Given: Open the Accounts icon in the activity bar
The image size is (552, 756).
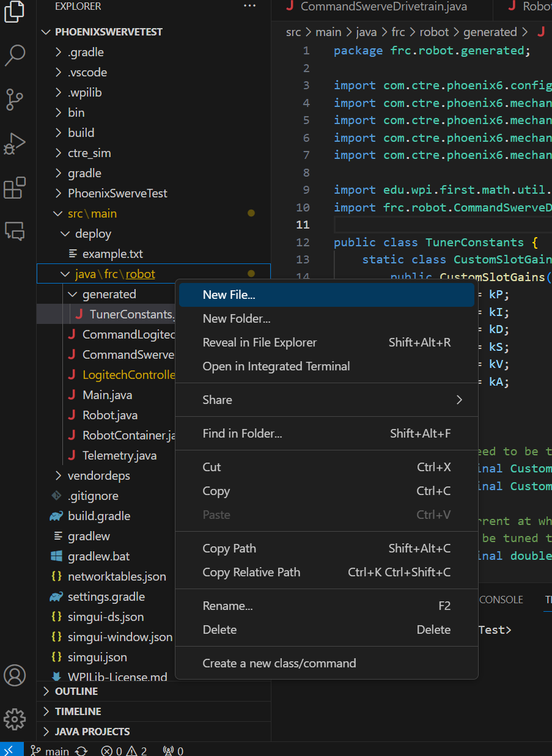Looking at the screenshot, I should coord(14,675).
